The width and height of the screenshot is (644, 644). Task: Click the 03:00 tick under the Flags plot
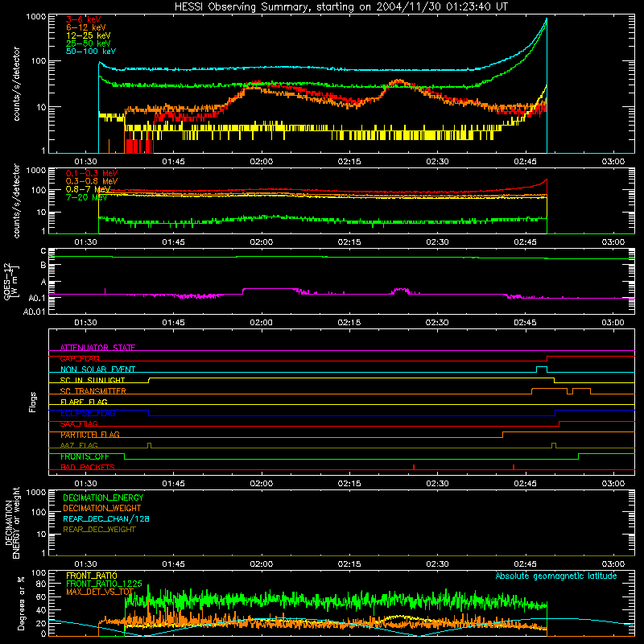613,484
